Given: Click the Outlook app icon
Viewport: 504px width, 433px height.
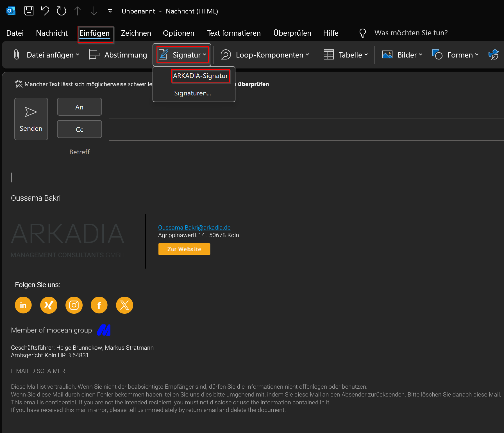Looking at the screenshot, I should [x=11, y=11].
